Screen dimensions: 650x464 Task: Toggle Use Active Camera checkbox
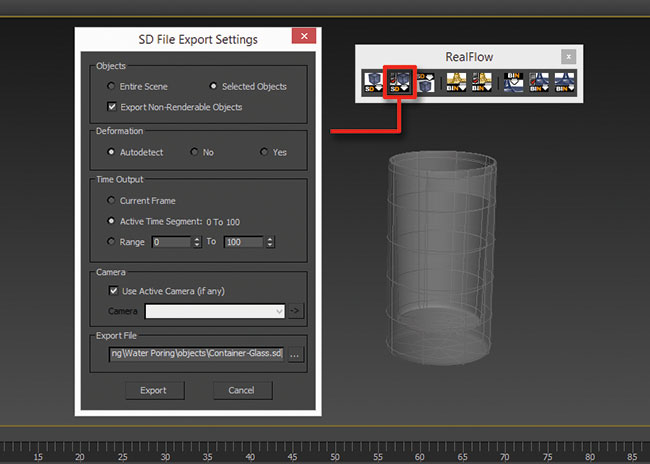(x=113, y=291)
